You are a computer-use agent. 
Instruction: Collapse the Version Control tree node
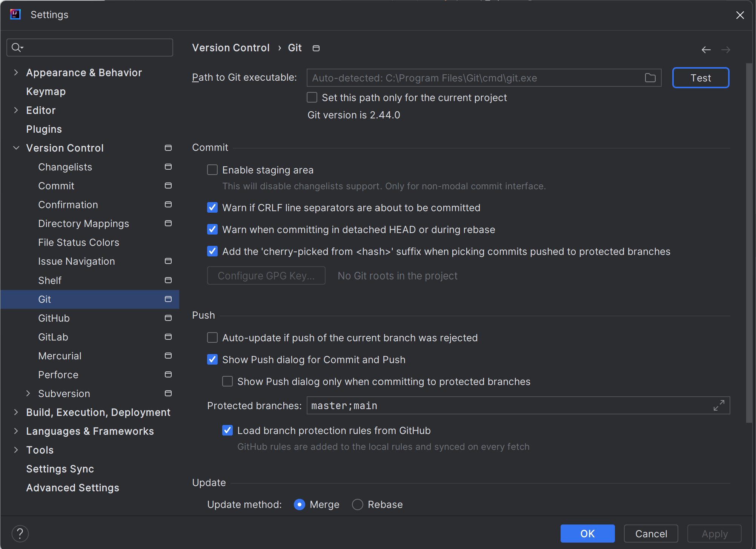click(16, 148)
